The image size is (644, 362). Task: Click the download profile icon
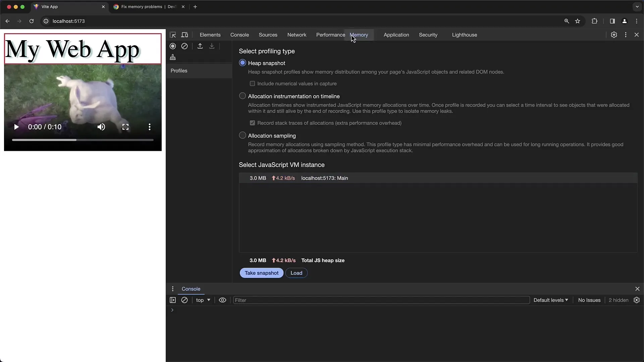click(x=211, y=46)
